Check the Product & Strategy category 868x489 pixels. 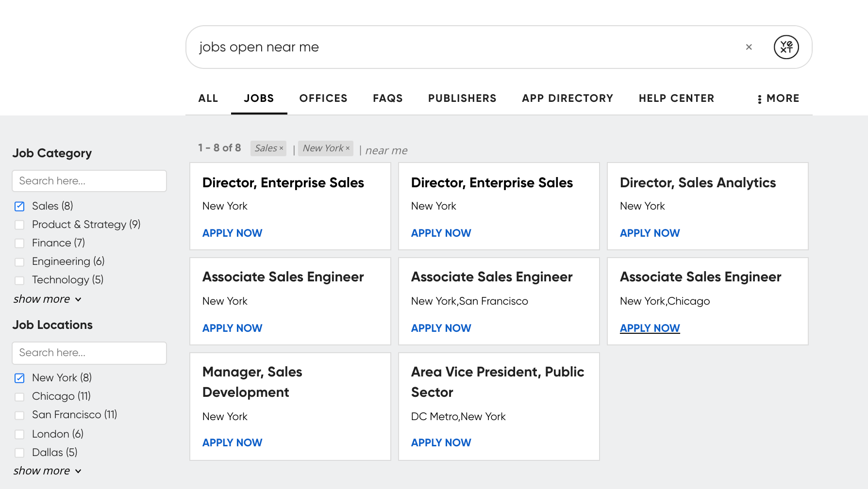[x=19, y=225]
